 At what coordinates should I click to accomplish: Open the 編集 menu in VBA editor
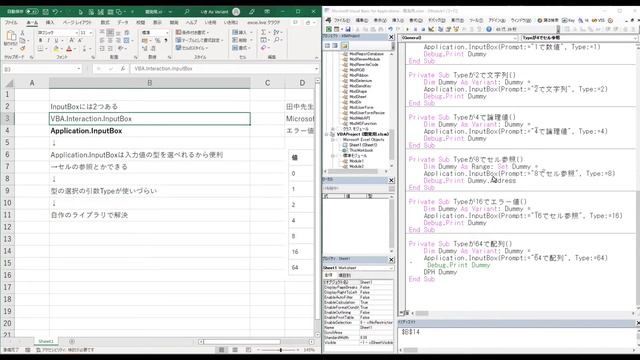[x=361, y=20]
